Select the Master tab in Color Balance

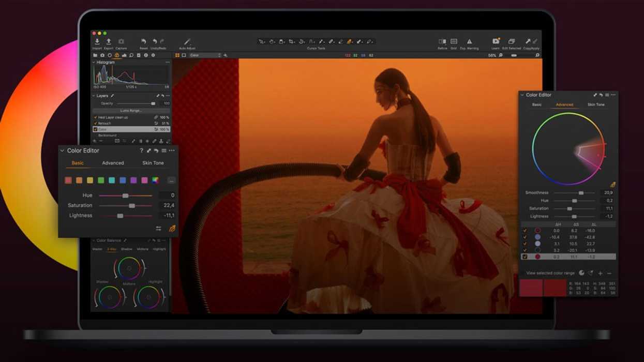point(97,249)
